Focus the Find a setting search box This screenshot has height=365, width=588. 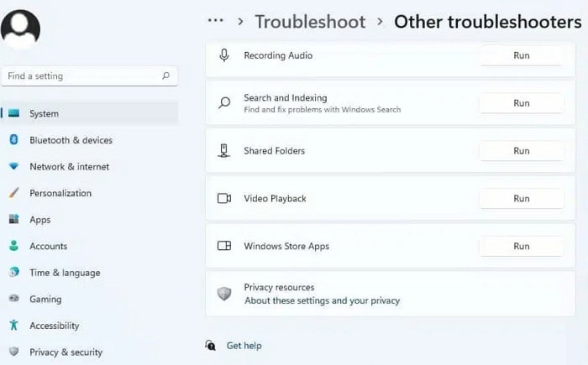click(89, 76)
